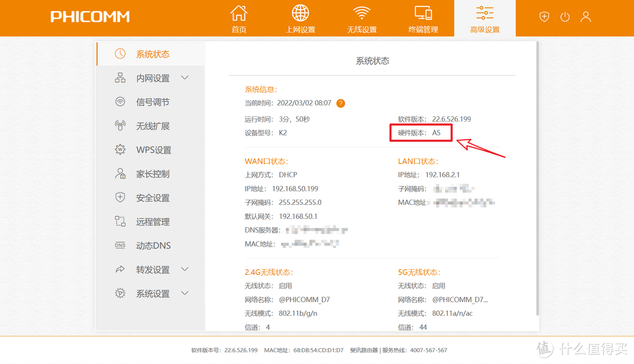Expand the 内网设置 menu chevron
The width and height of the screenshot is (634, 364).
[x=184, y=77]
